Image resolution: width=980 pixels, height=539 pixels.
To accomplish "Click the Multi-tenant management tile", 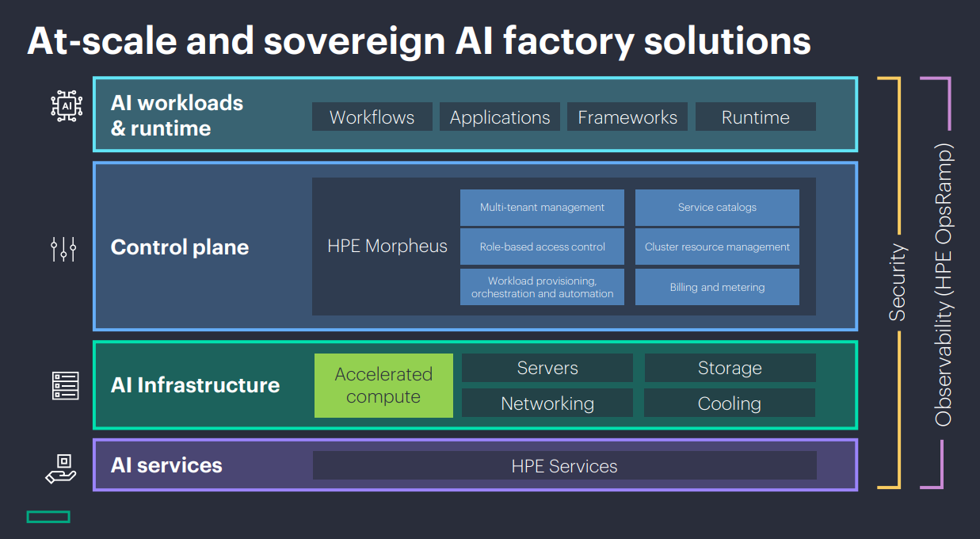I will [x=542, y=208].
